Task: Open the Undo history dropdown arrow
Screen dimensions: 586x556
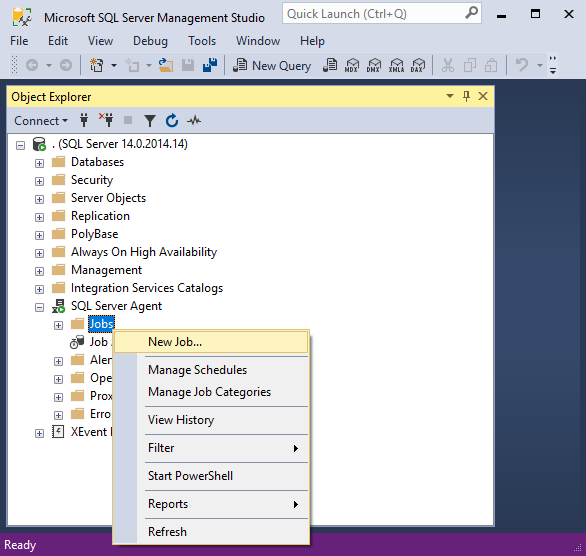Action: pos(540,65)
